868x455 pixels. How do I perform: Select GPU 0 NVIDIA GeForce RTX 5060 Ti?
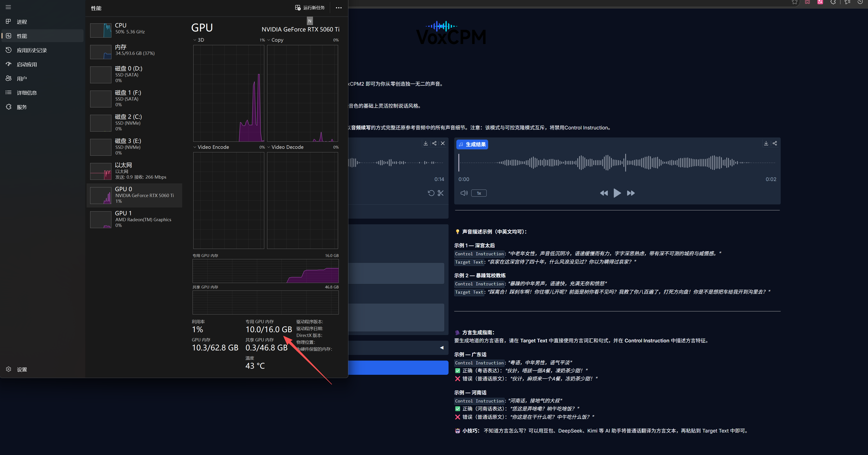pyautogui.click(x=134, y=195)
